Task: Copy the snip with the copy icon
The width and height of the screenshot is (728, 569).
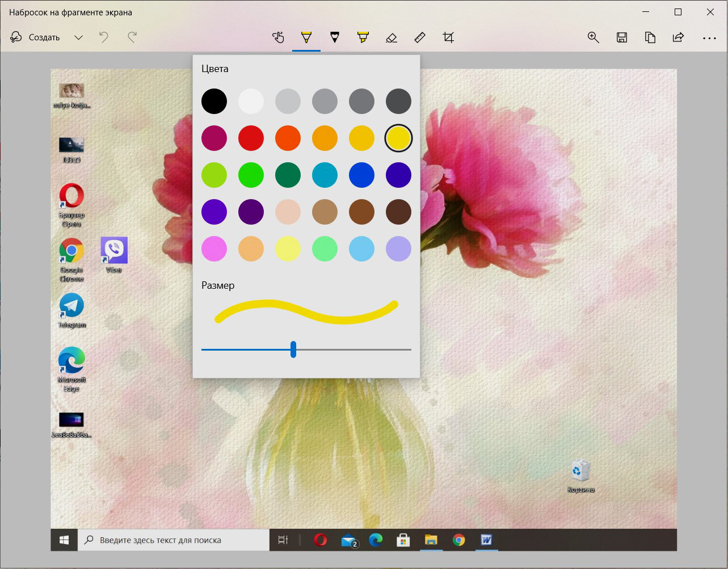Action: click(650, 37)
